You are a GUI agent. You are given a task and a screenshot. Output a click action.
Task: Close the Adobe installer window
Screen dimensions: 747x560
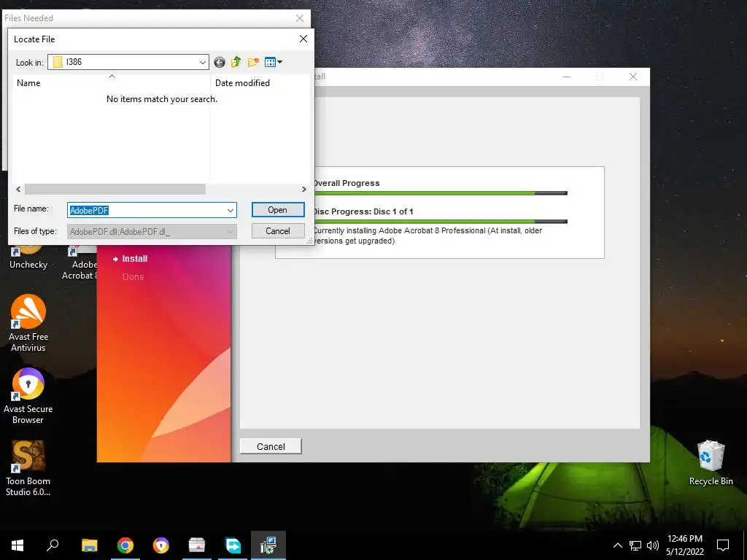632,77
